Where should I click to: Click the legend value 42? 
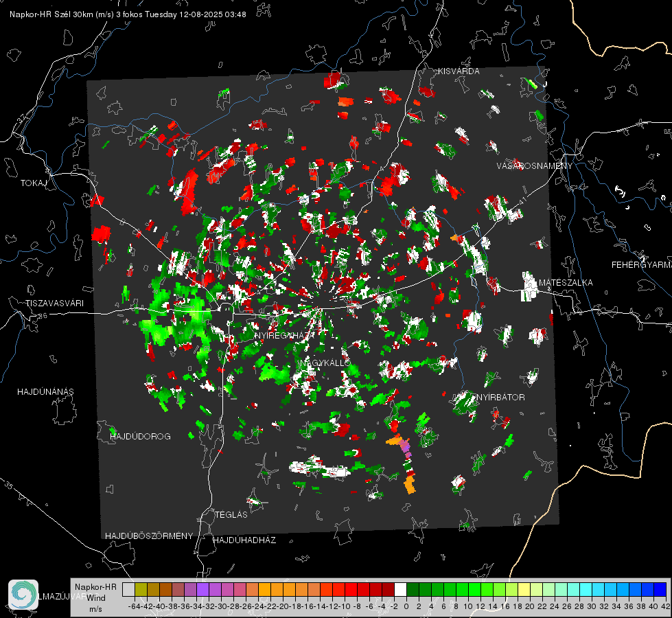[666, 607]
